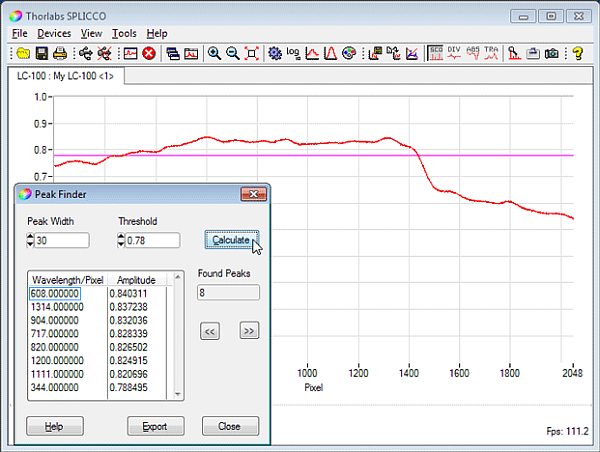Increase Threshold with up arrow
This screenshot has width=600, height=452.
click(121, 237)
